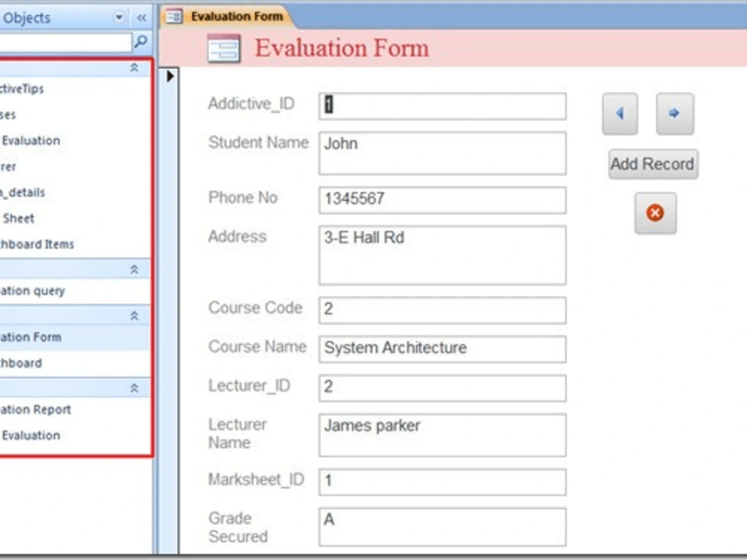Open the AddictiveTips table item
The width and height of the screenshot is (747, 560).
(75, 89)
